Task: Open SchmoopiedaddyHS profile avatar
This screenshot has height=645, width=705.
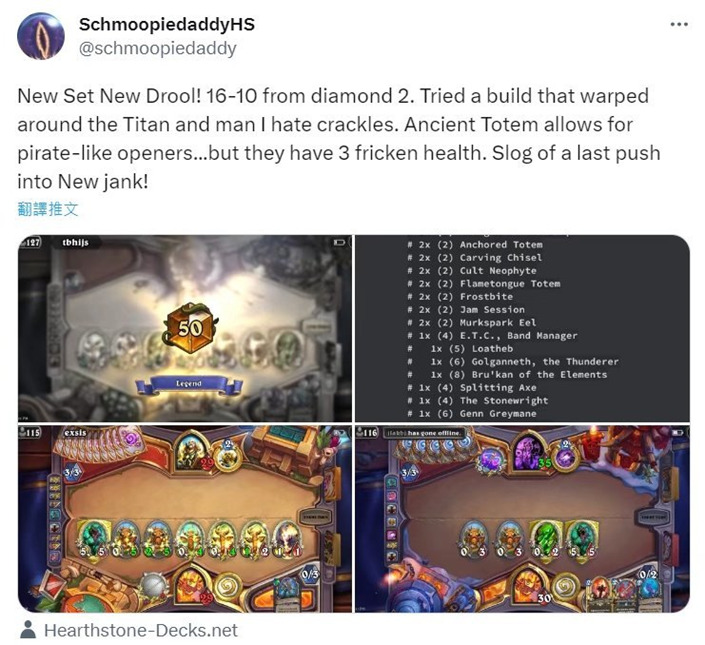Action: coord(41,36)
